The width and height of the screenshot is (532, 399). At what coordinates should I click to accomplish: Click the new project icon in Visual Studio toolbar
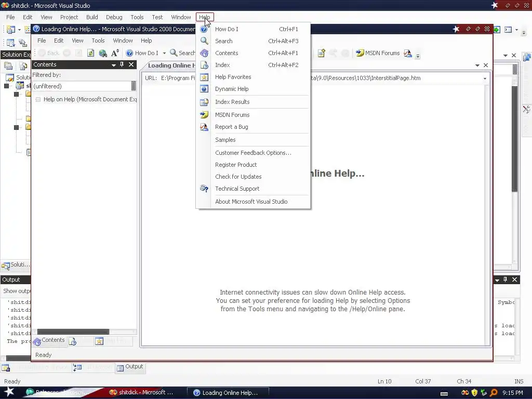pyautogui.click(x=10, y=30)
